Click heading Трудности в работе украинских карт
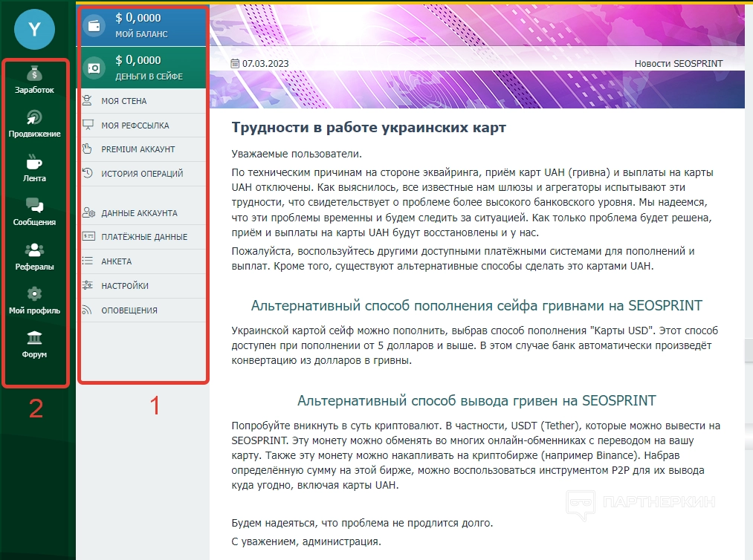The height and width of the screenshot is (560, 753). click(x=369, y=127)
